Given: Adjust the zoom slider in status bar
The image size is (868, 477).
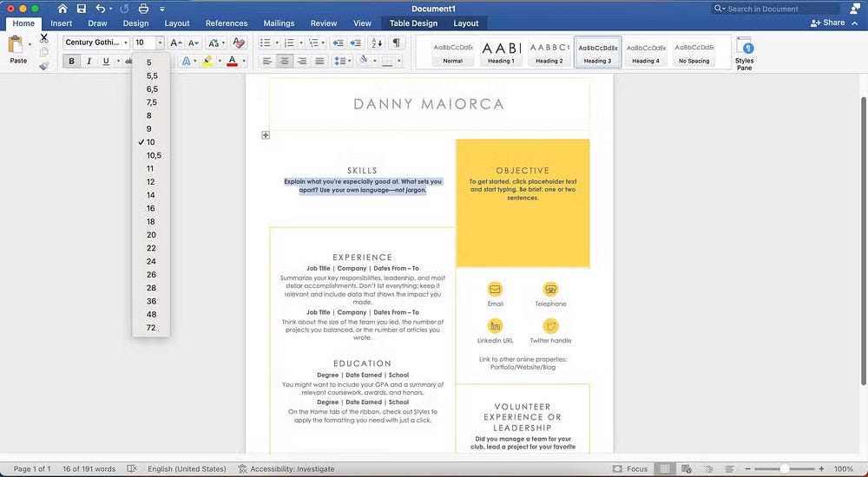Looking at the screenshot, I should (x=785, y=469).
